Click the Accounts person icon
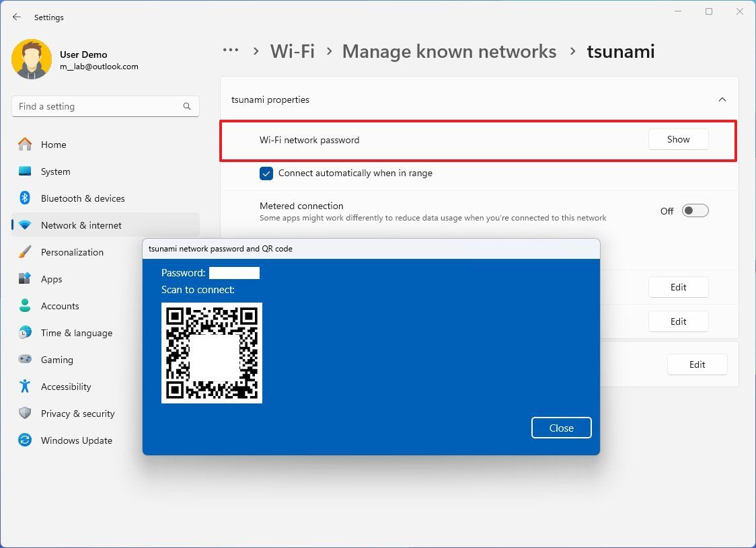The image size is (756, 548). click(25, 305)
